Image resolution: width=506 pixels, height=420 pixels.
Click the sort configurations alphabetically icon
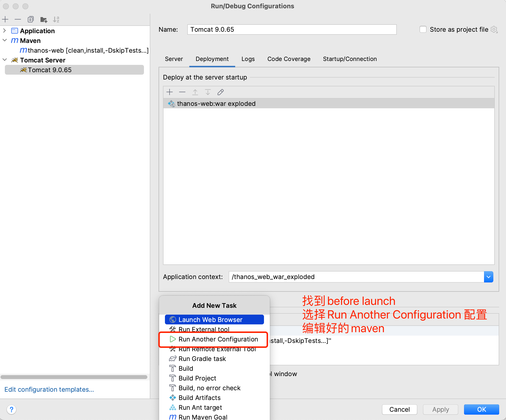point(56,20)
